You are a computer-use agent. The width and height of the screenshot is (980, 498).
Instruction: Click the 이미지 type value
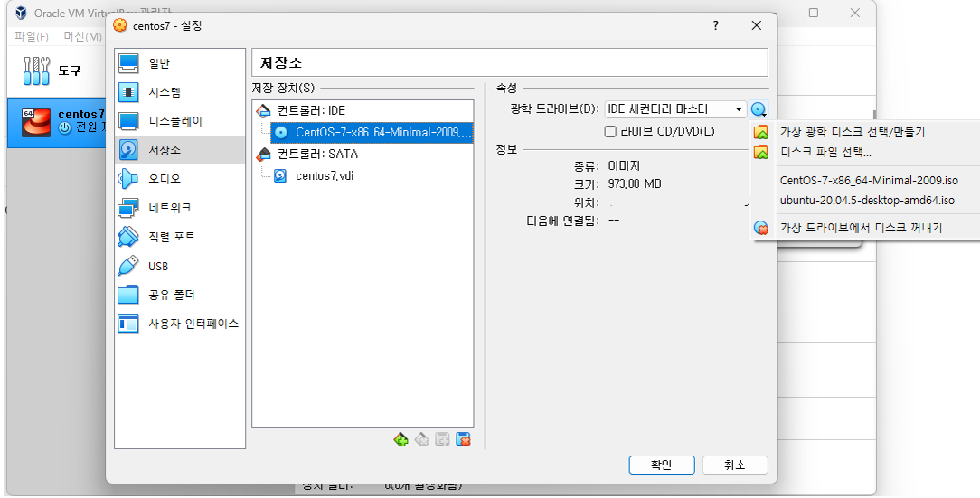point(624,166)
